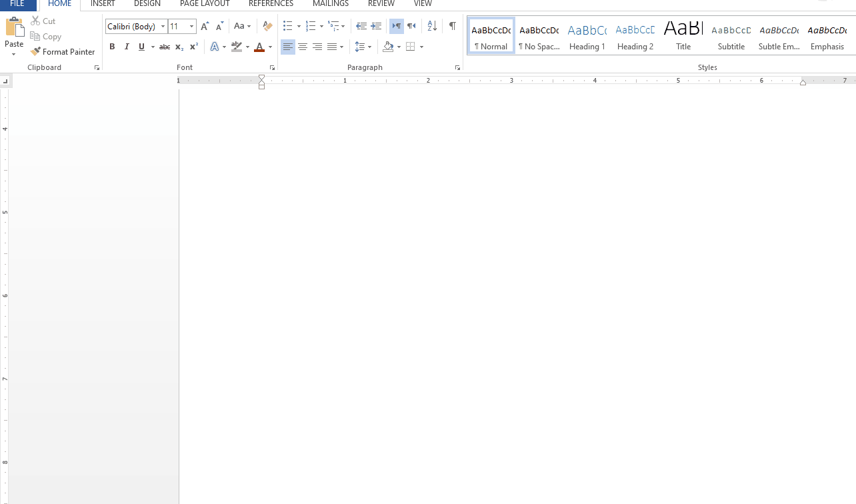The height and width of the screenshot is (504, 856).
Task: Click the Increase Indent icon
Action: tap(376, 27)
